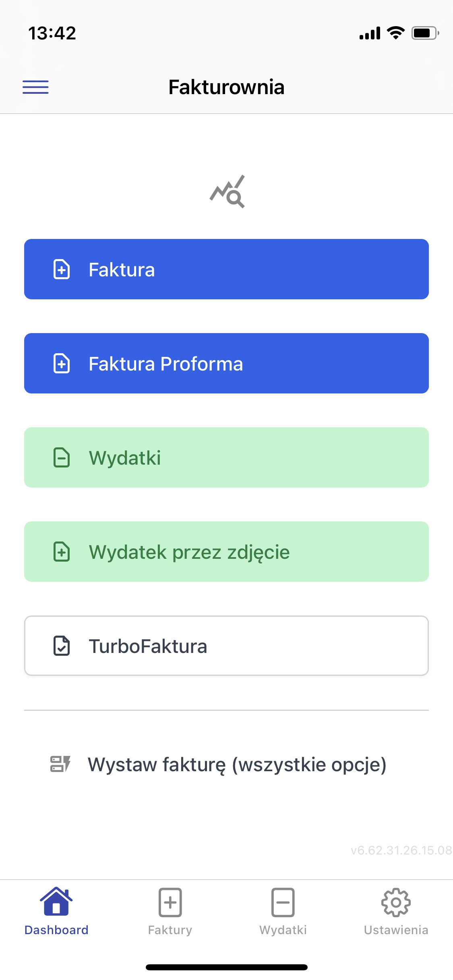Open Wystaw fakturę (wszystkie opcje) link
Image resolution: width=453 pixels, height=980 pixels.
click(237, 764)
